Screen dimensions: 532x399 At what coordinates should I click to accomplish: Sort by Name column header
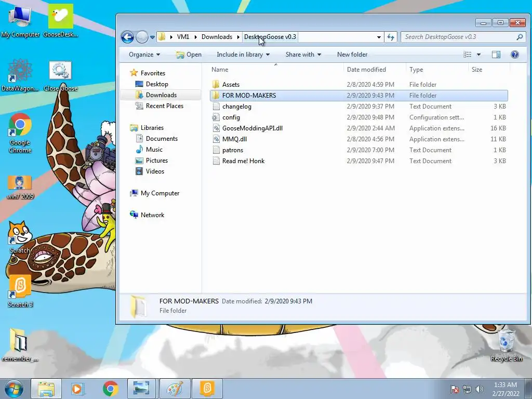(276, 70)
